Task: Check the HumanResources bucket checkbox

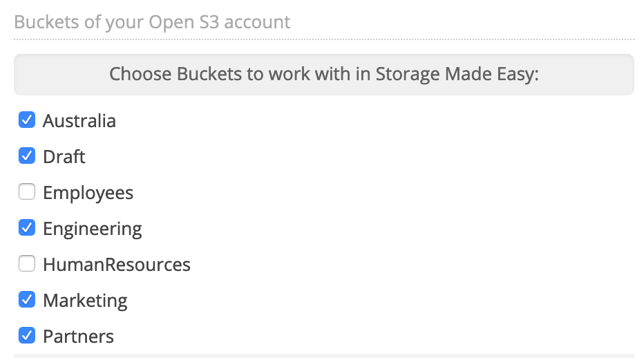Action: click(x=27, y=264)
